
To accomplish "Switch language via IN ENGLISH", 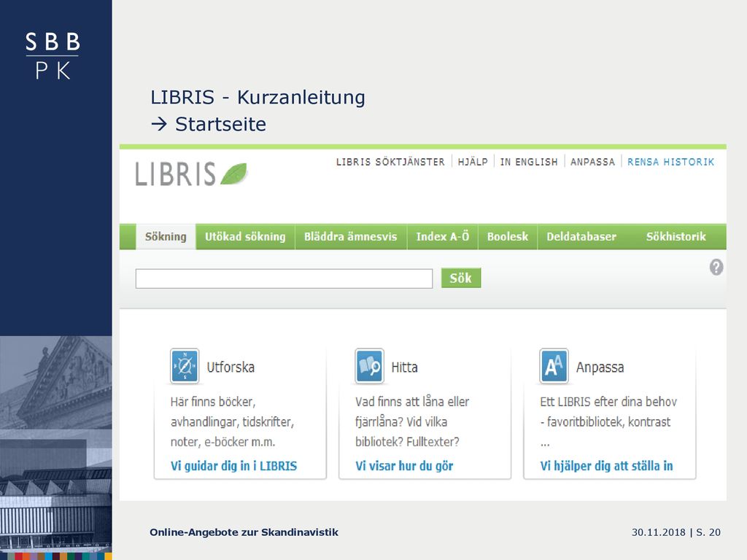I will [x=529, y=162].
